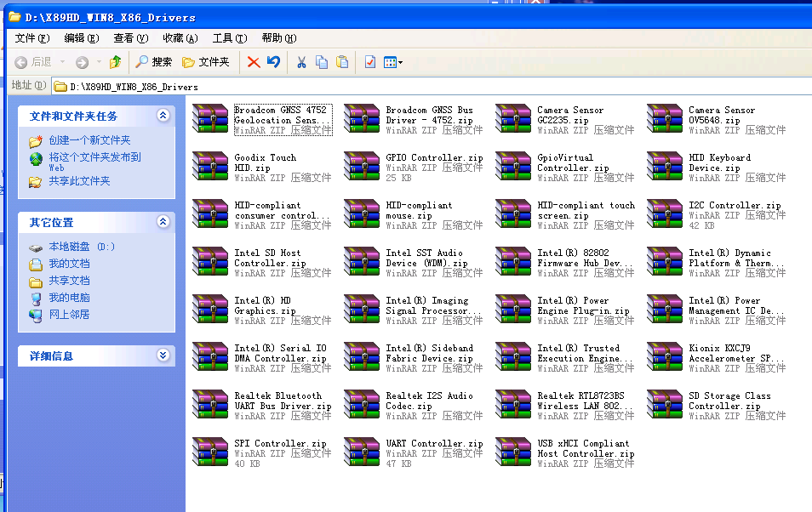Open 共享文档 link

coord(69,282)
